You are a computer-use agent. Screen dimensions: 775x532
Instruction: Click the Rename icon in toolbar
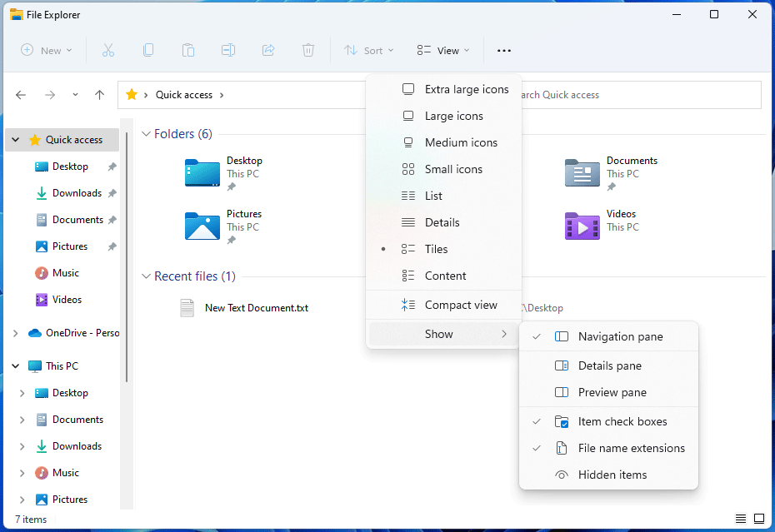(x=228, y=51)
